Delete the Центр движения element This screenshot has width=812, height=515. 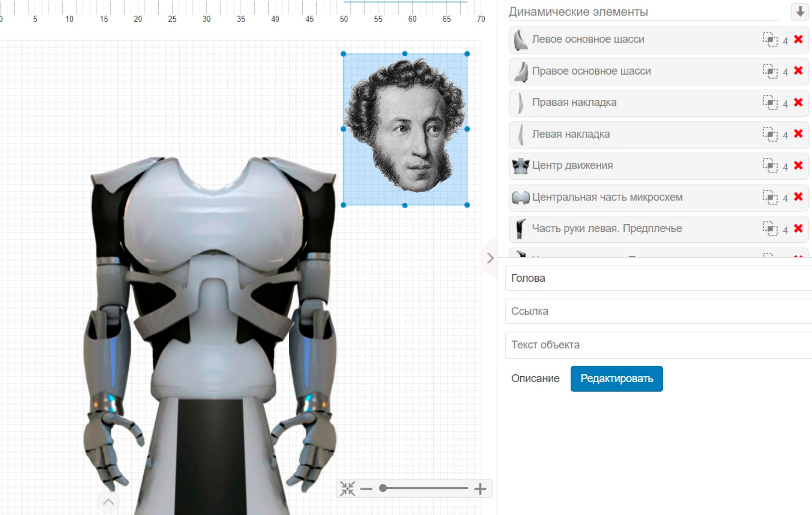pos(798,166)
